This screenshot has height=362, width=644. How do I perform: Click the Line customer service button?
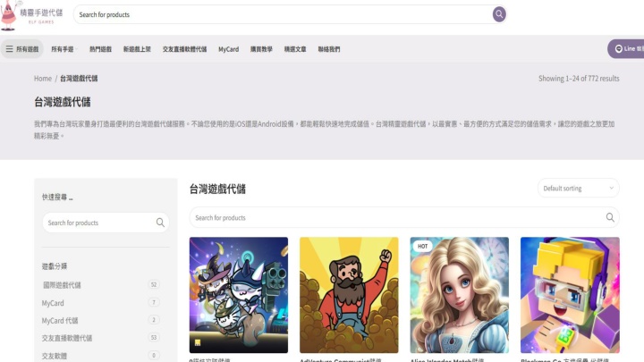click(x=626, y=49)
